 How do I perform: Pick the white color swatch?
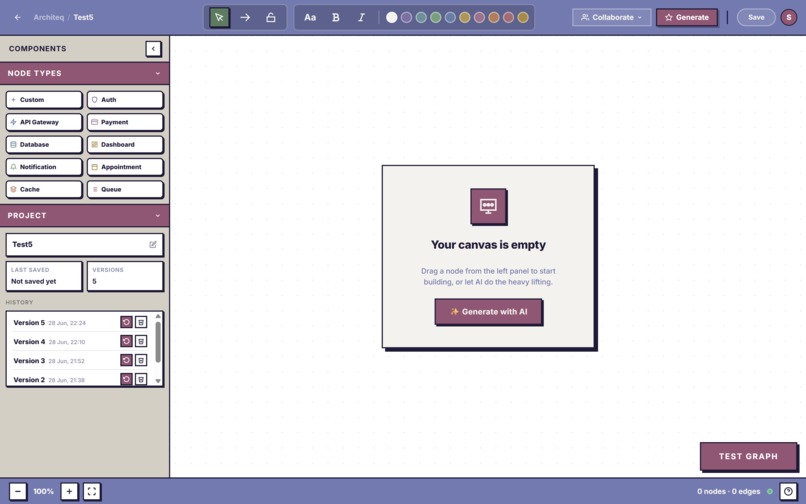(392, 17)
